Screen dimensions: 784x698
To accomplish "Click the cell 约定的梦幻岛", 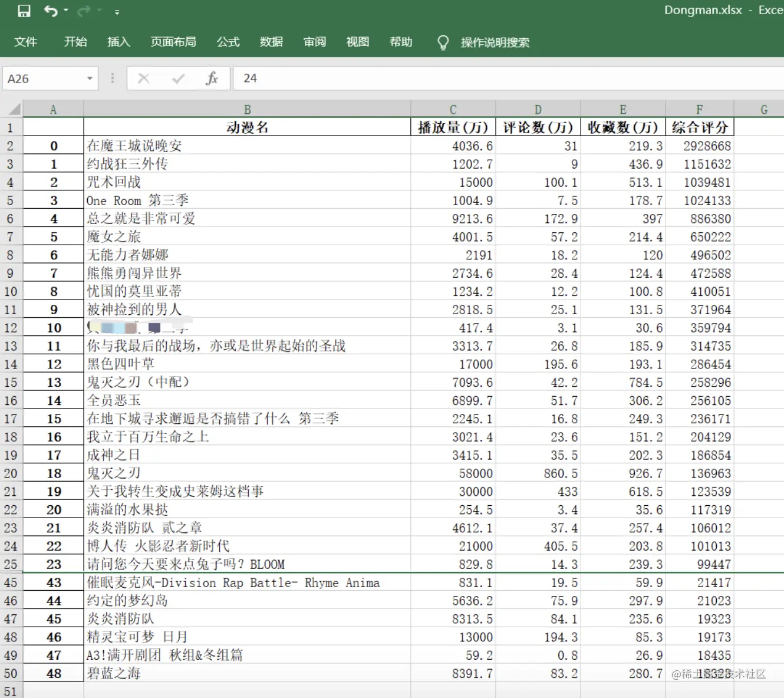I will [247, 601].
